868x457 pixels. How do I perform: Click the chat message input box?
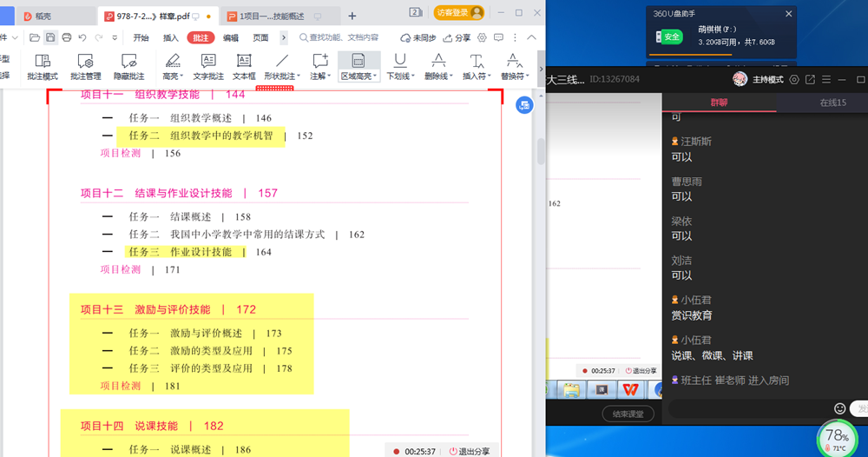point(746,408)
